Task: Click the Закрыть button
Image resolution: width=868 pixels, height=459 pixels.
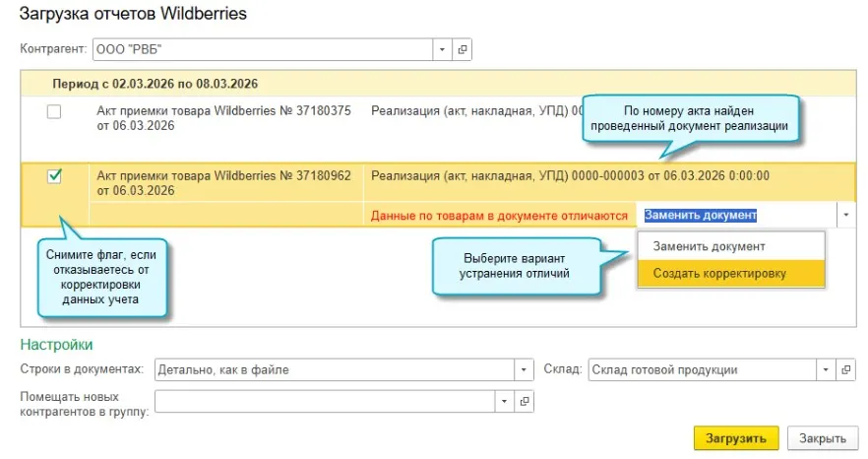Action: click(823, 438)
